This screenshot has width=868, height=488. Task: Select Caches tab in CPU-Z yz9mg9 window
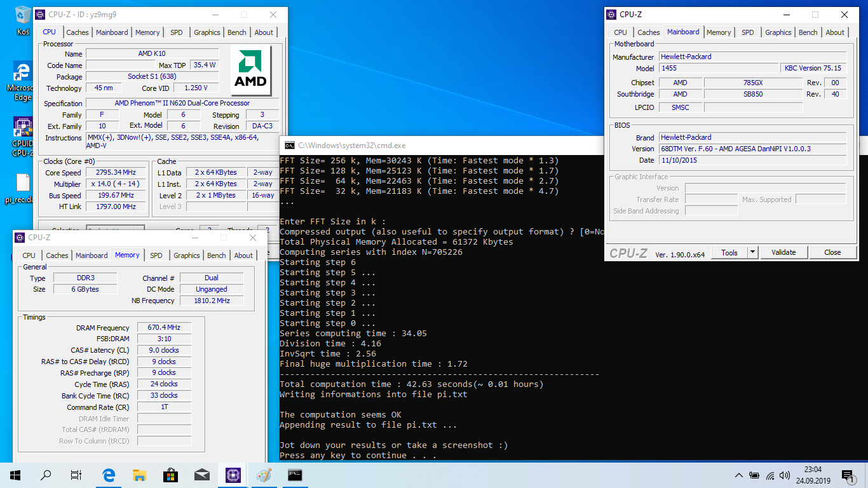pos(78,32)
